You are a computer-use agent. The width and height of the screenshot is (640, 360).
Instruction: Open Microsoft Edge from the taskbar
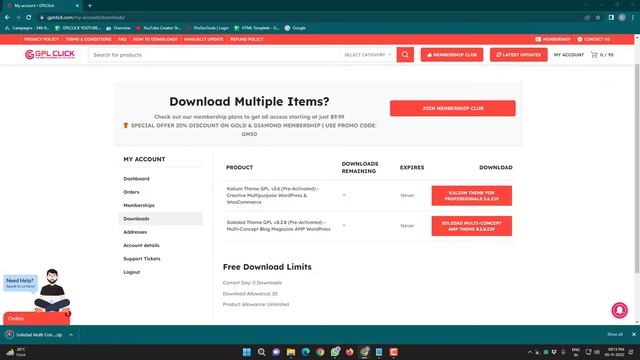click(305, 352)
